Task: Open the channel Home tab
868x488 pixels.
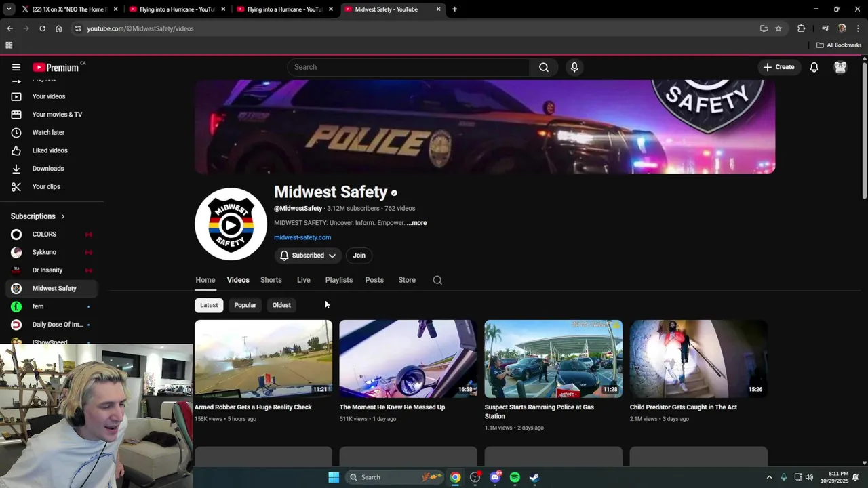Action: 205,280
